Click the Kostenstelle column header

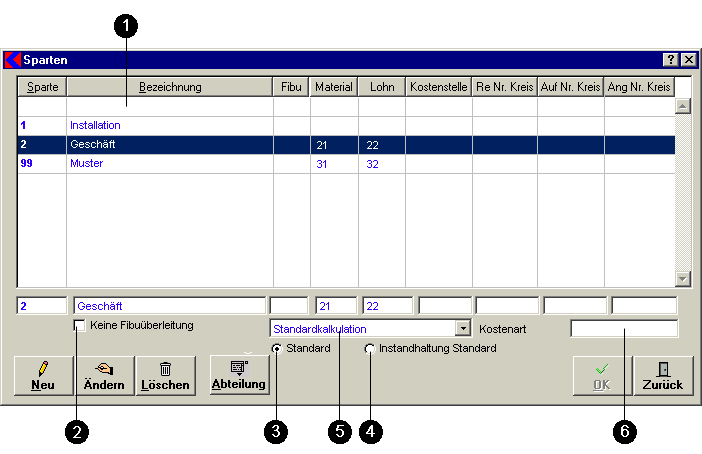[x=438, y=88]
